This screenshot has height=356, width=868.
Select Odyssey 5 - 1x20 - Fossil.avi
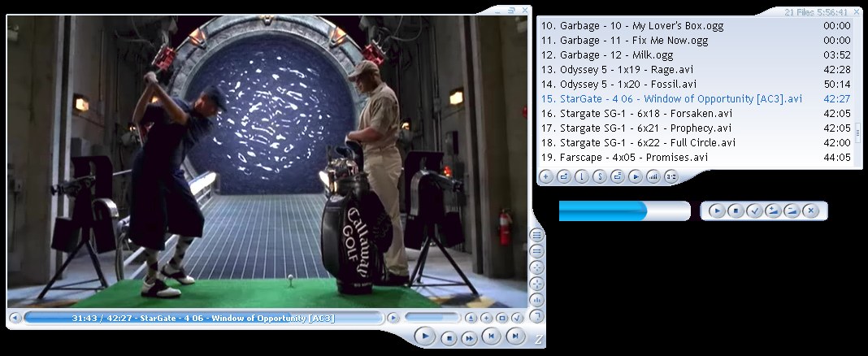pos(696,85)
